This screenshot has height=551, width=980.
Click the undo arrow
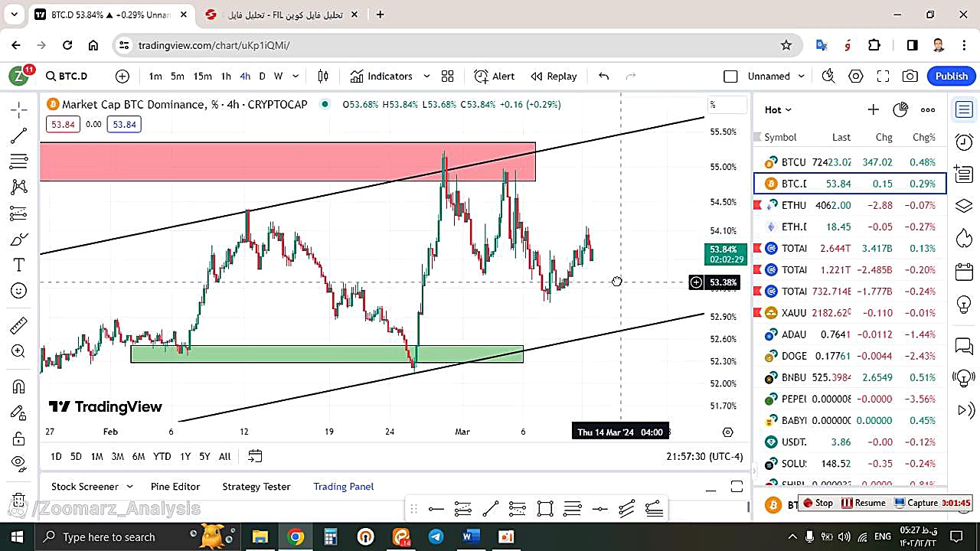click(x=603, y=76)
